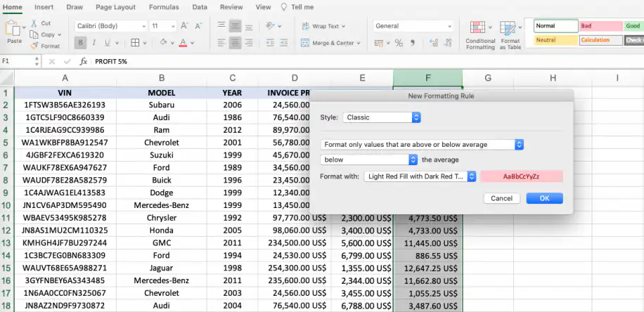
Task: Click the formula bar containing PROFIT 5%
Action: [x=368, y=61]
